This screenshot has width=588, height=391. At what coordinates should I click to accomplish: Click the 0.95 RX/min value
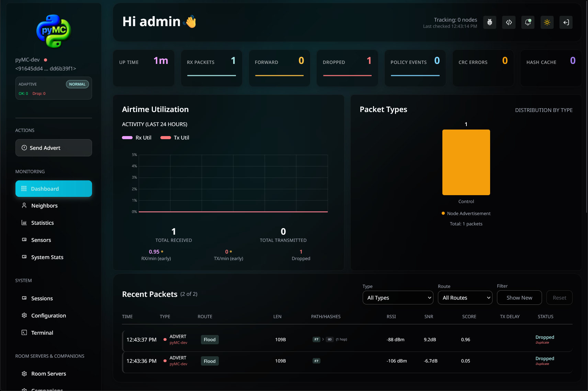154,252
